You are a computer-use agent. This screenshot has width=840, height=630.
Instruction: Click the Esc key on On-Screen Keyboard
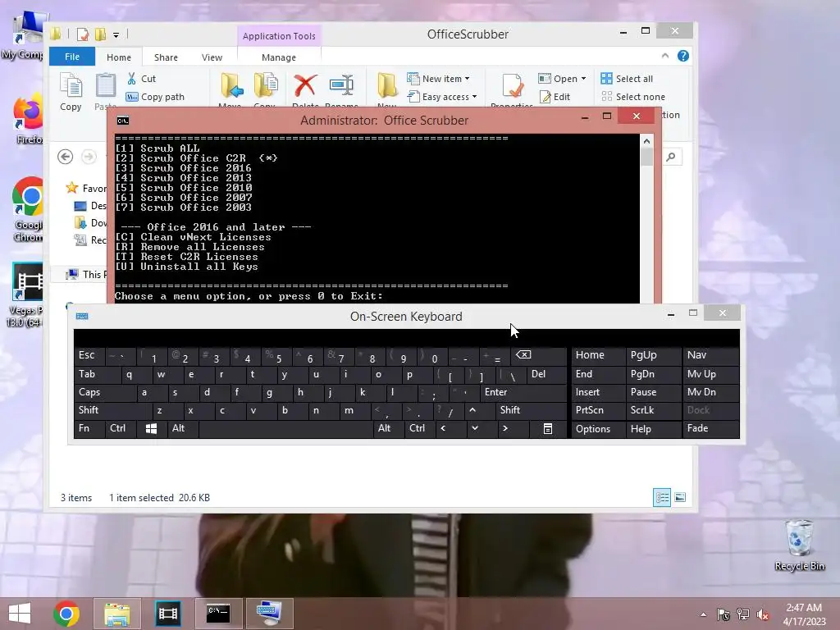[x=89, y=355]
